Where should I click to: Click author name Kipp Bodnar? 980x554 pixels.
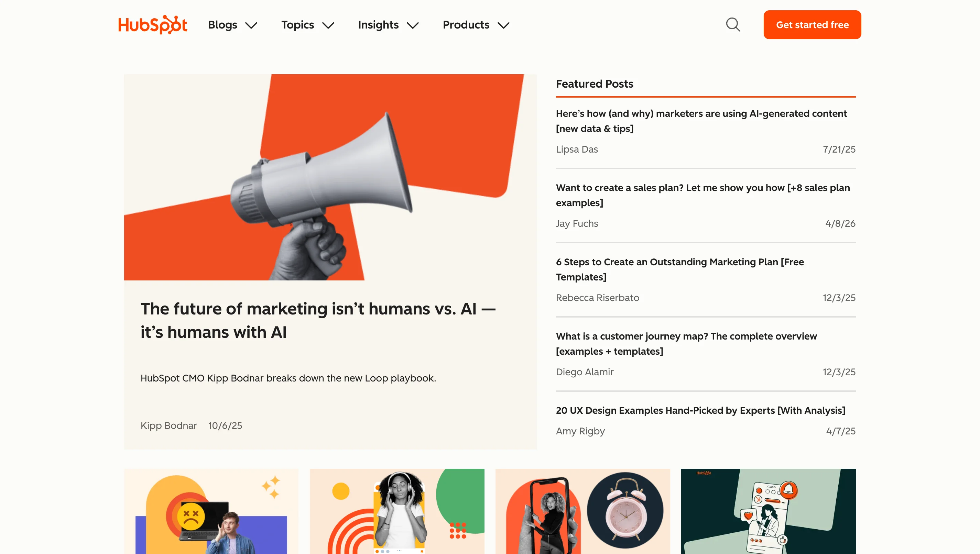(168, 425)
